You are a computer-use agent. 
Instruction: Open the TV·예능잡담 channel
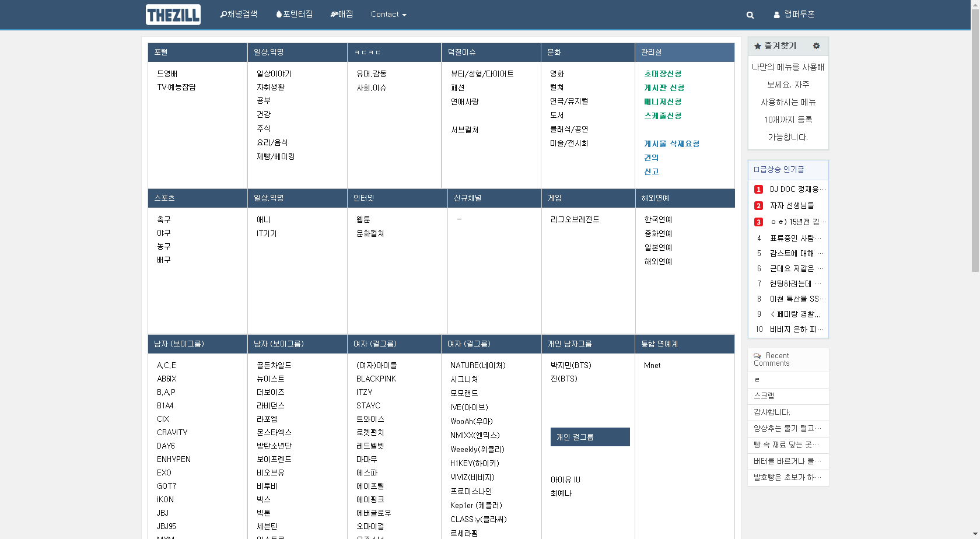pyautogui.click(x=177, y=87)
